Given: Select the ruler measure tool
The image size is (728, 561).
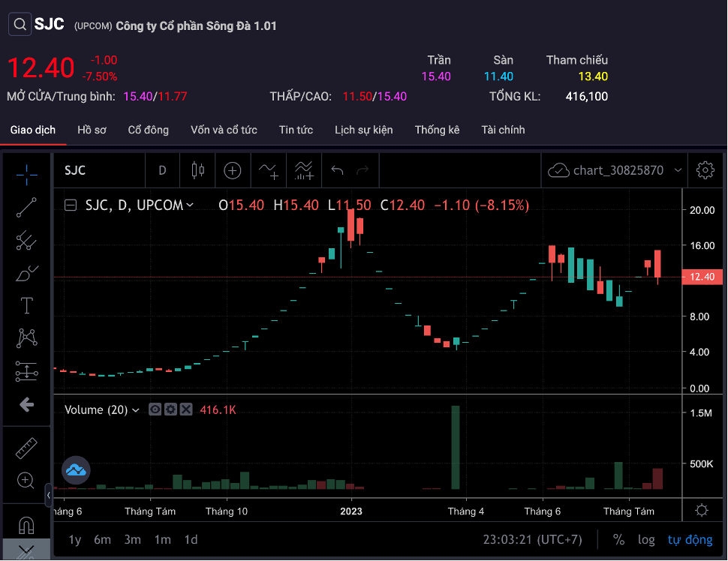Looking at the screenshot, I should pos(26,448).
